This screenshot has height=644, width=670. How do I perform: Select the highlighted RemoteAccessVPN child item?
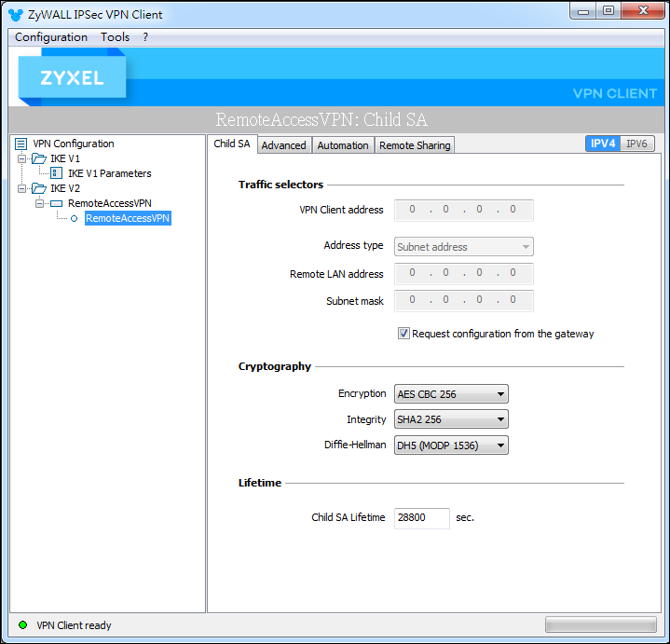(x=128, y=218)
